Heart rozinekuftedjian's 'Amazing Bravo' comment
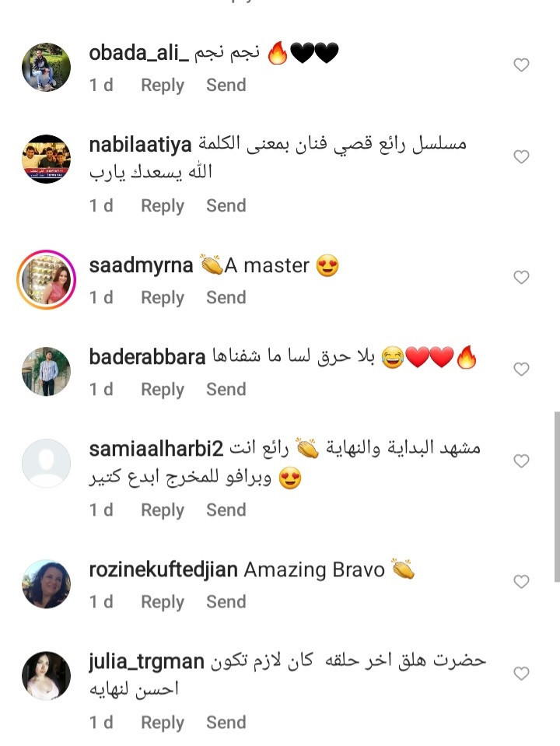Viewport: 560px width, 746px height. pyautogui.click(x=521, y=581)
